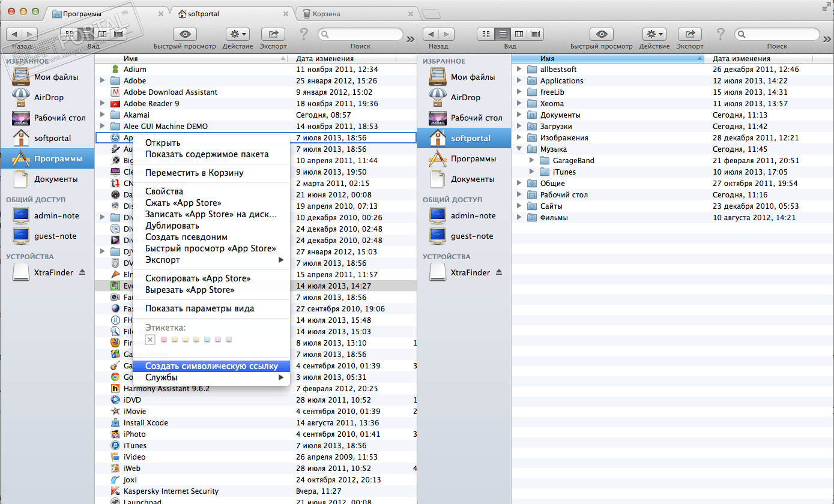Viewport: 834px width, 504px height.
Task: Switch right pane to list view
Action: pos(503,34)
